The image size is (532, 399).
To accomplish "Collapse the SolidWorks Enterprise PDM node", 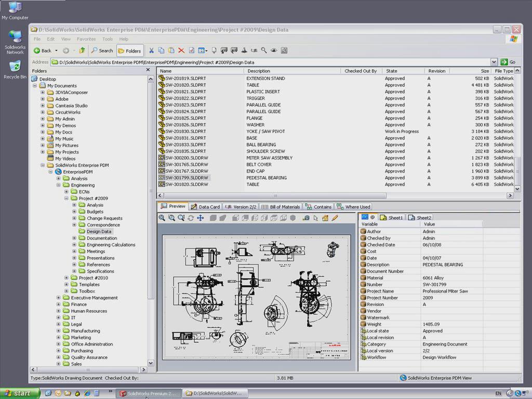I will click(43, 165).
